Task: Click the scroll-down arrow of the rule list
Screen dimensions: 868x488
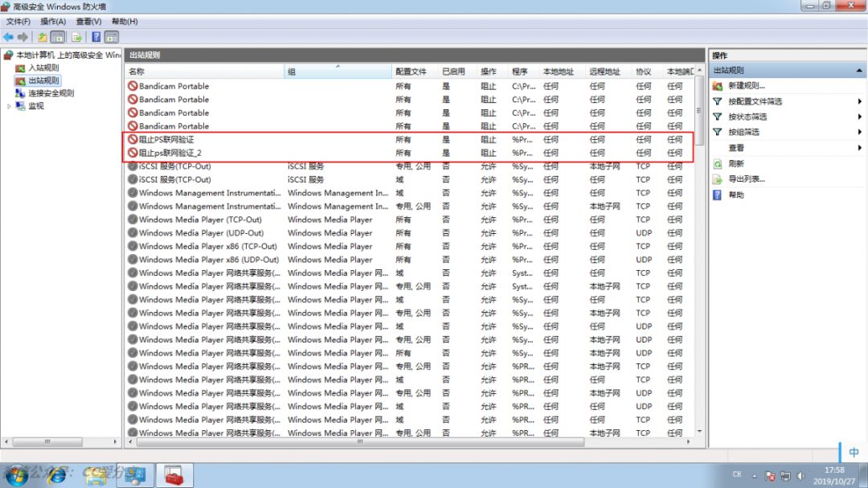Action: click(699, 431)
